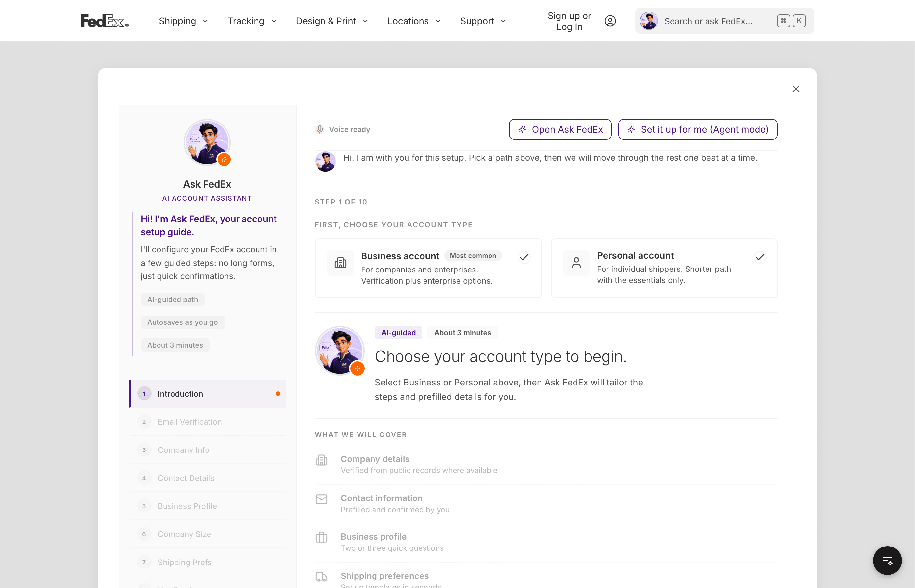Viewport: 915px width, 588px height.
Task: Click the Most common badge
Action: click(473, 256)
